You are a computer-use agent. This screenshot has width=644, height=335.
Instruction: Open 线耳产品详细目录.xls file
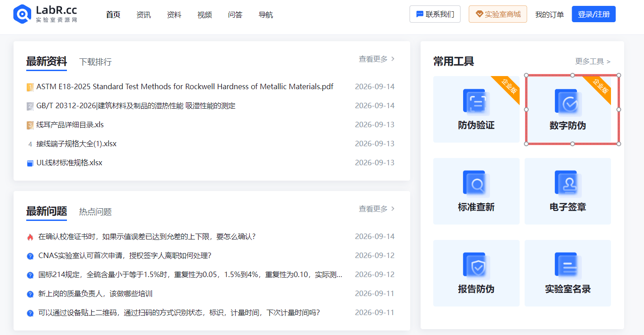tap(70, 124)
